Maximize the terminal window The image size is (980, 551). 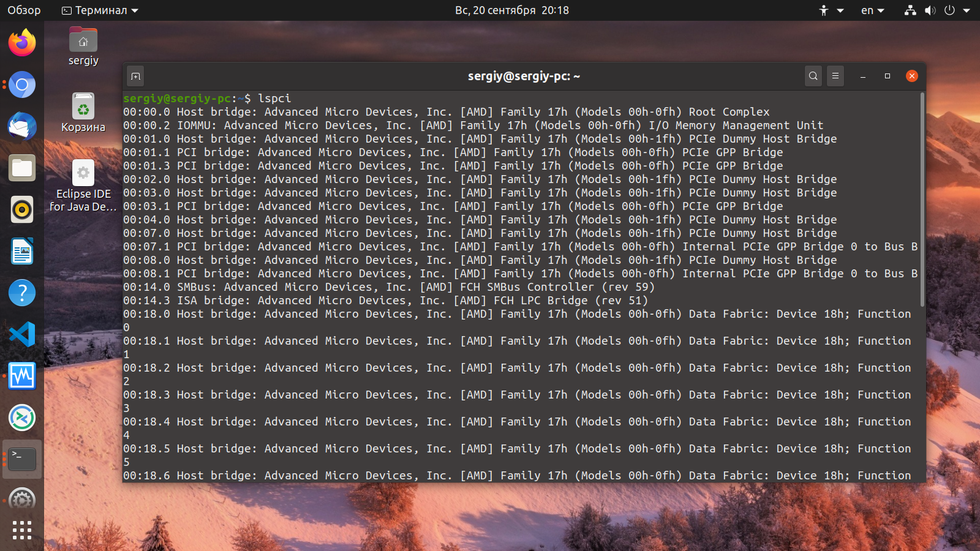(888, 76)
